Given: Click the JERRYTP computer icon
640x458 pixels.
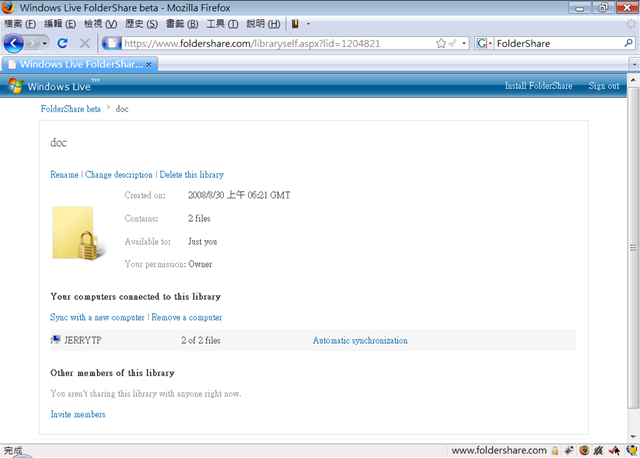Looking at the screenshot, I should 56,340.
